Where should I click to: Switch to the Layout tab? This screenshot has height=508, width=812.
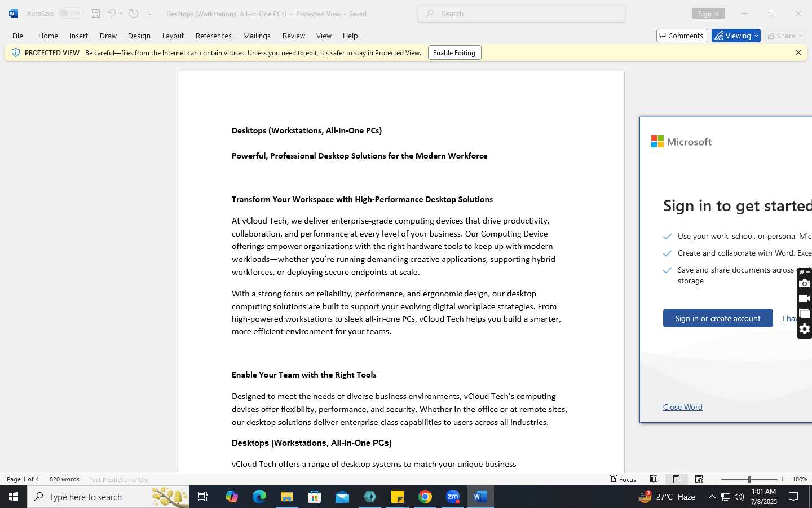coord(173,36)
